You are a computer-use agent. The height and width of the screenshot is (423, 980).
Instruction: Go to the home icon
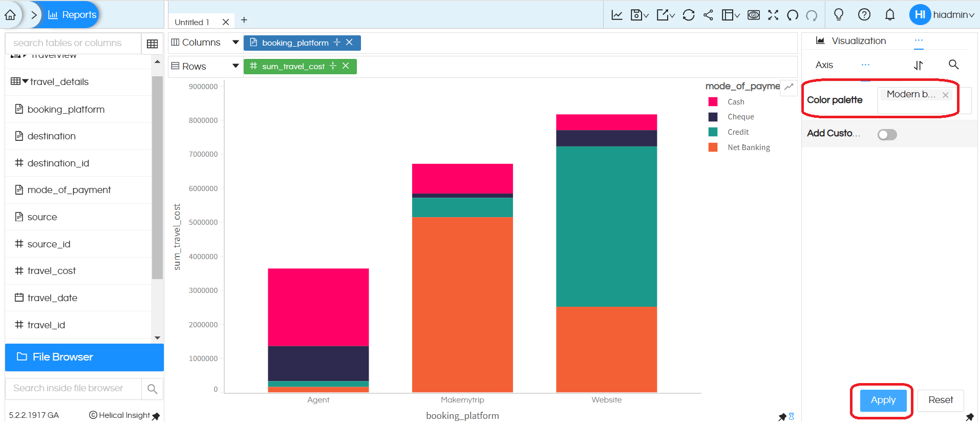[x=10, y=15]
